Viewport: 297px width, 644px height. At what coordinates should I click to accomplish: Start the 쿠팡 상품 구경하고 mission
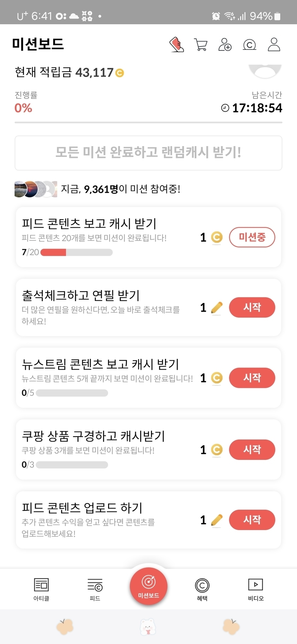[x=252, y=450]
